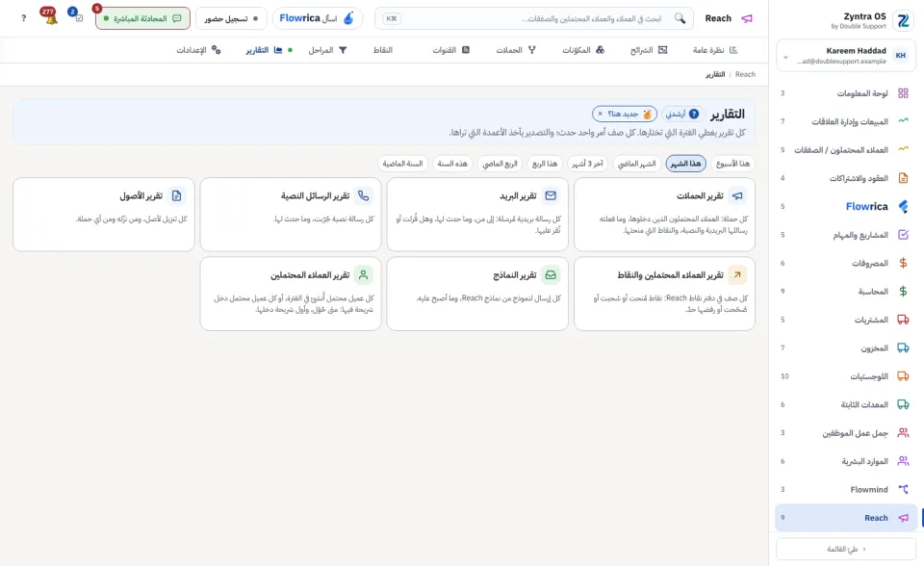Open the الحملات tab
Image resolution: width=924 pixels, height=566 pixels.
[516, 50]
